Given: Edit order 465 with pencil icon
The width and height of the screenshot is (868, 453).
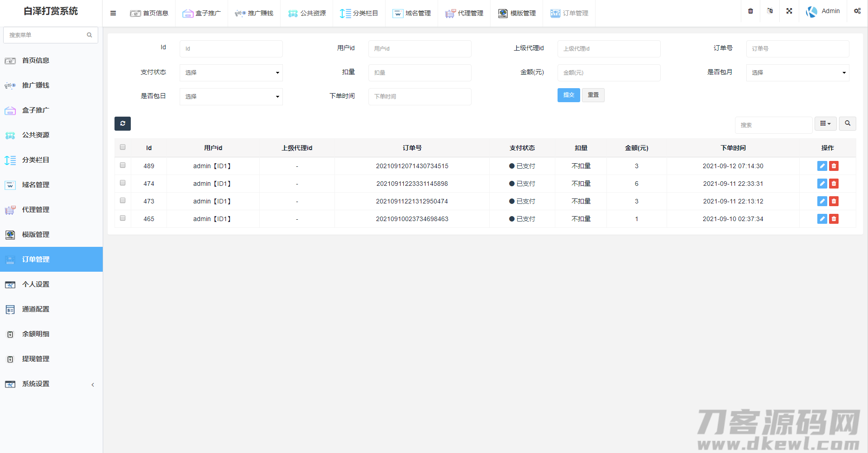Looking at the screenshot, I should [x=822, y=219].
